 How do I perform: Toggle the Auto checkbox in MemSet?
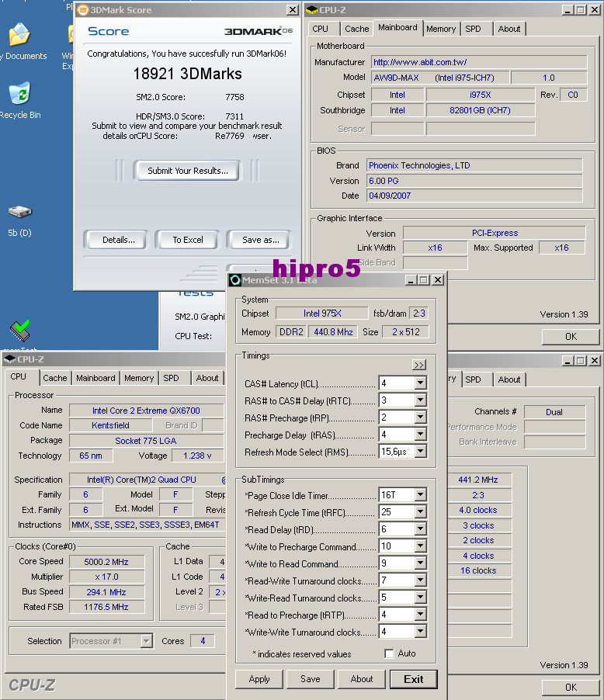coord(389,653)
